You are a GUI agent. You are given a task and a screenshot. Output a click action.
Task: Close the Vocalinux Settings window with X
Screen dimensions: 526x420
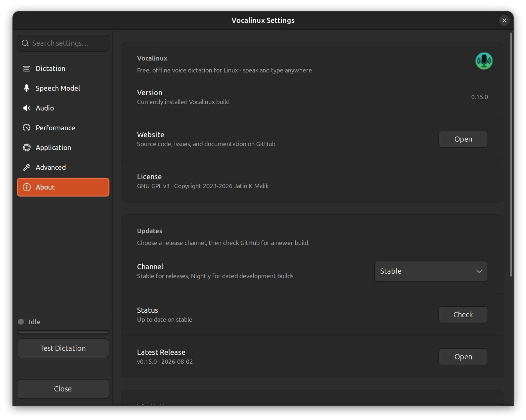(x=504, y=21)
